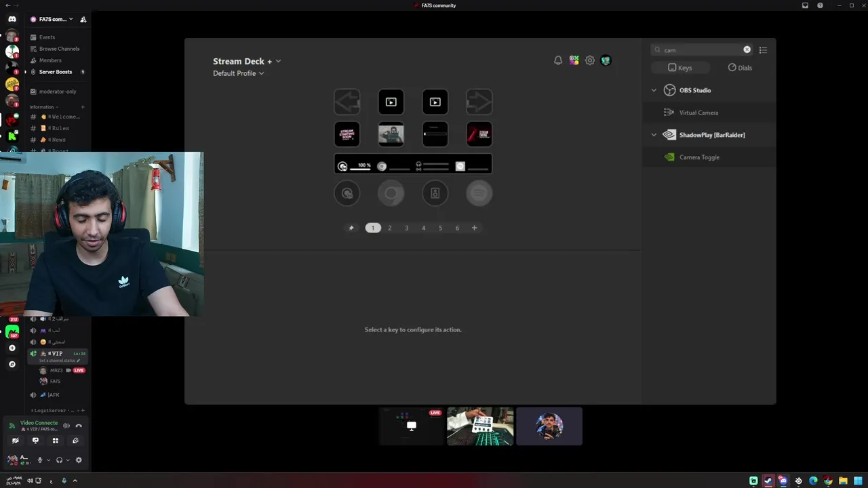Select the speaker dial on Stream Deck
The width and height of the screenshot is (868, 488).
click(435, 193)
